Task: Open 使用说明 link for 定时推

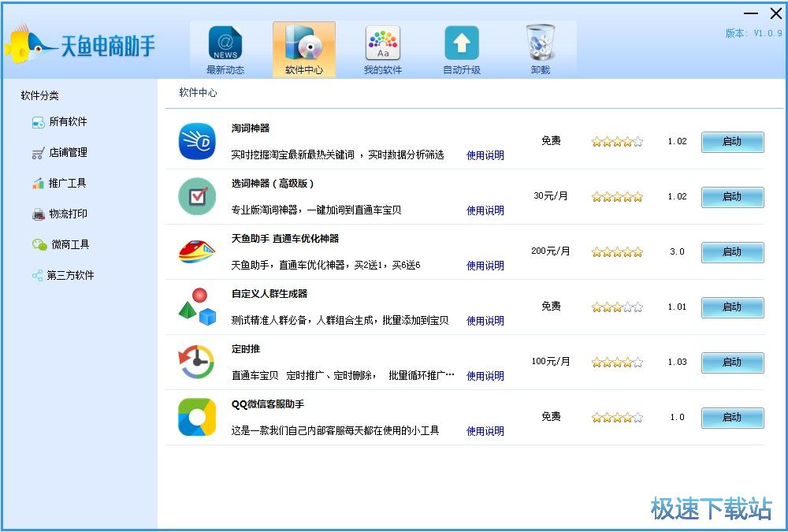Action: pyautogui.click(x=485, y=376)
